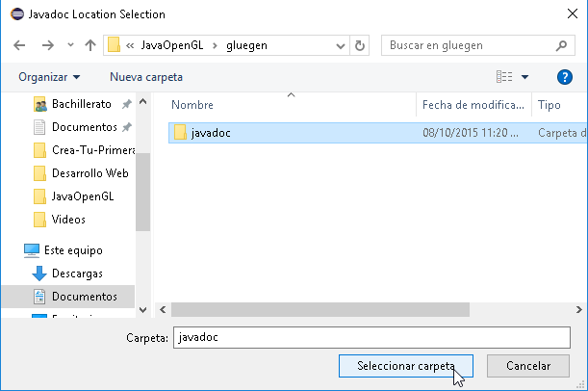The image size is (588, 391).
Task: Refresh the gluegen folder view
Action: (x=360, y=46)
